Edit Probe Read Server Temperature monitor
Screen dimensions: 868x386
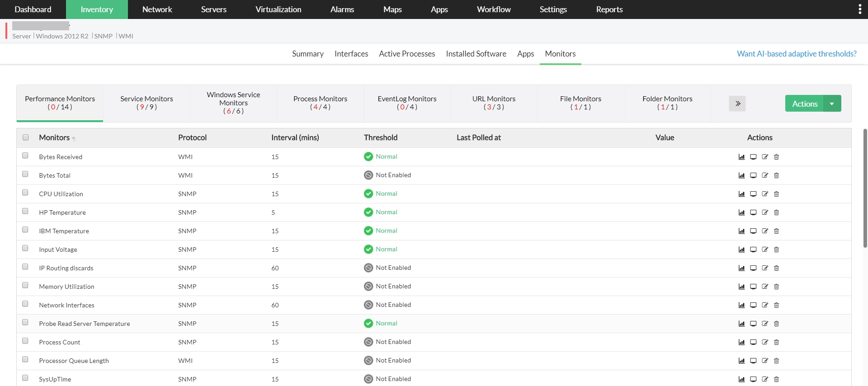tap(765, 324)
